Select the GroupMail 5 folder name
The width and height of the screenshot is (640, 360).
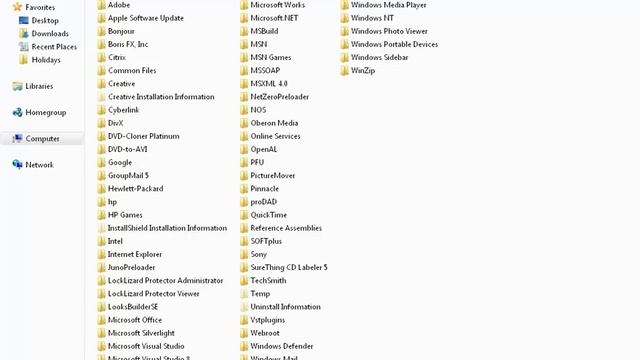point(128,175)
